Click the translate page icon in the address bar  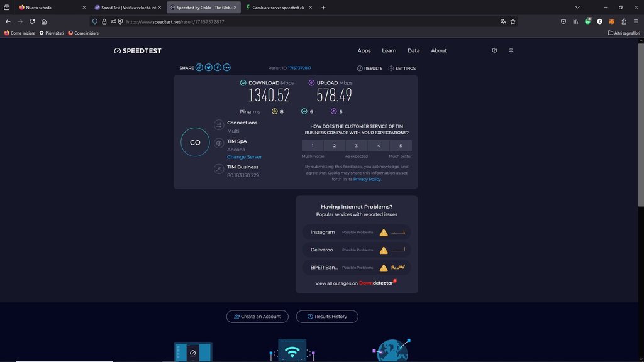pos(503,21)
